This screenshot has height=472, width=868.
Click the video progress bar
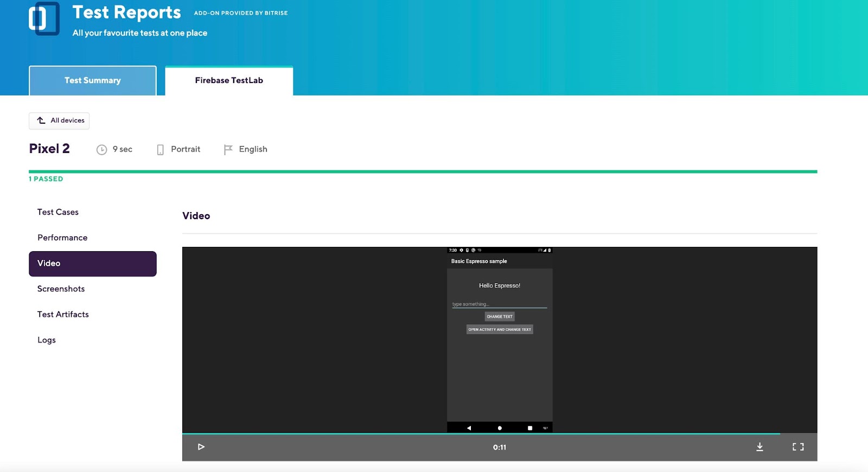[x=500, y=433]
